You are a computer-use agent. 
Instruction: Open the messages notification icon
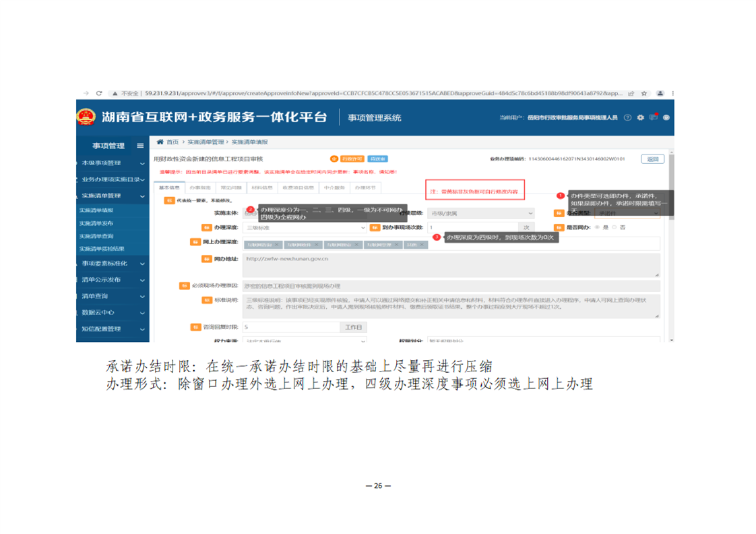coord(654,117)
